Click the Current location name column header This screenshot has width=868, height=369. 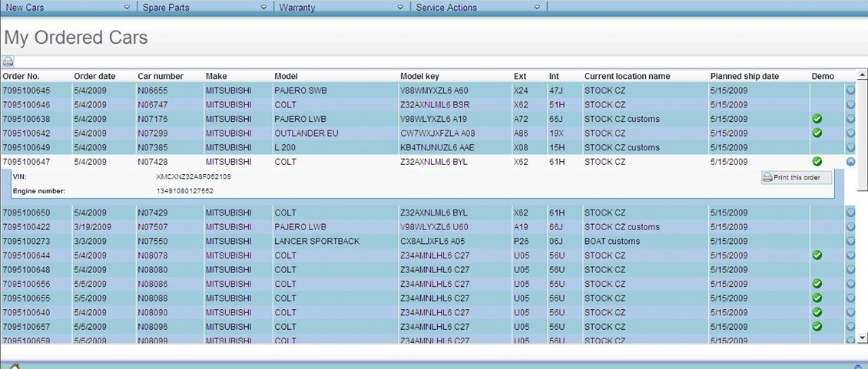click(628, 77)
